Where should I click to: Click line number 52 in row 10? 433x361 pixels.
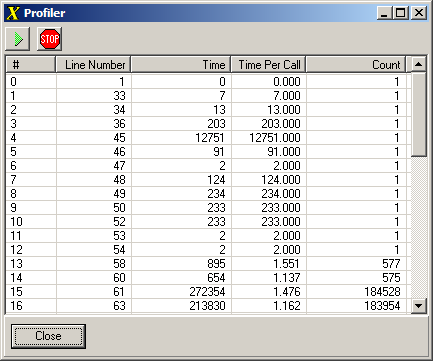(119, 222)
